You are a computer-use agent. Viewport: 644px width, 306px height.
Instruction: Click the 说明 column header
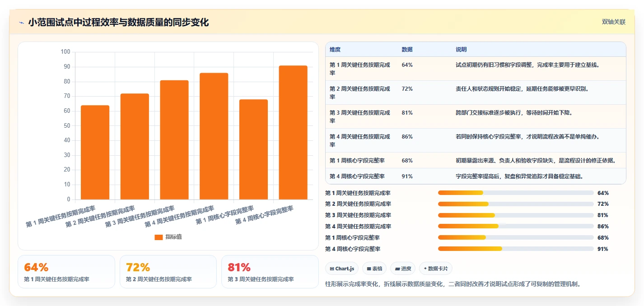461,50
